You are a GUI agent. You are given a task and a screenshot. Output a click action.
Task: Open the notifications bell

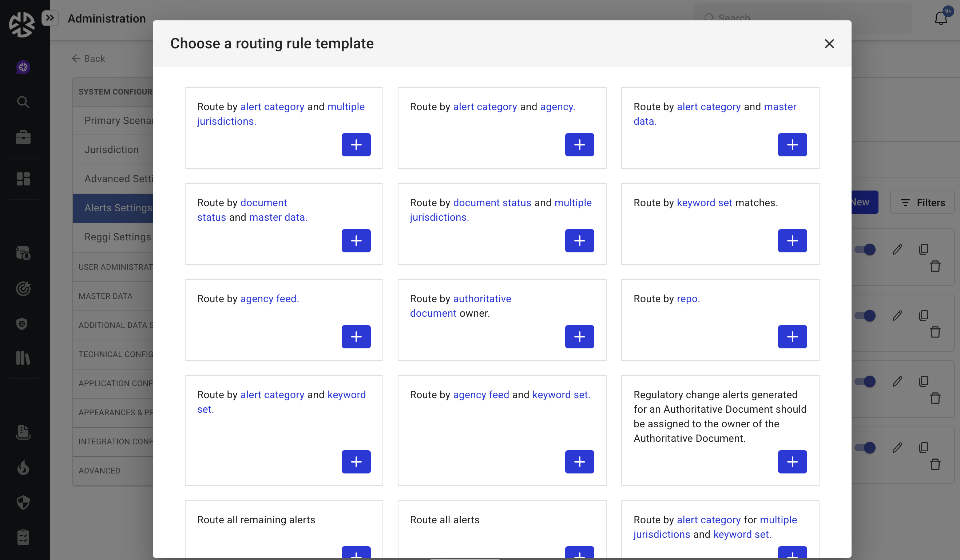point(941,18)
